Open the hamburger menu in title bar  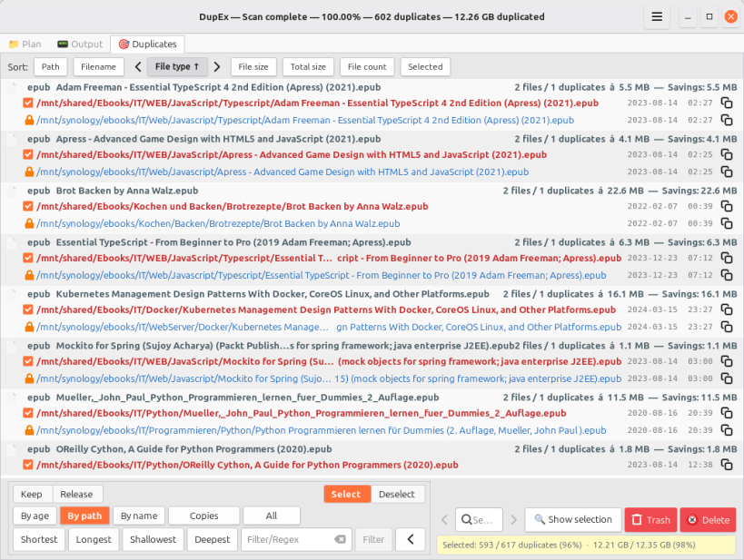click(657, 17)
